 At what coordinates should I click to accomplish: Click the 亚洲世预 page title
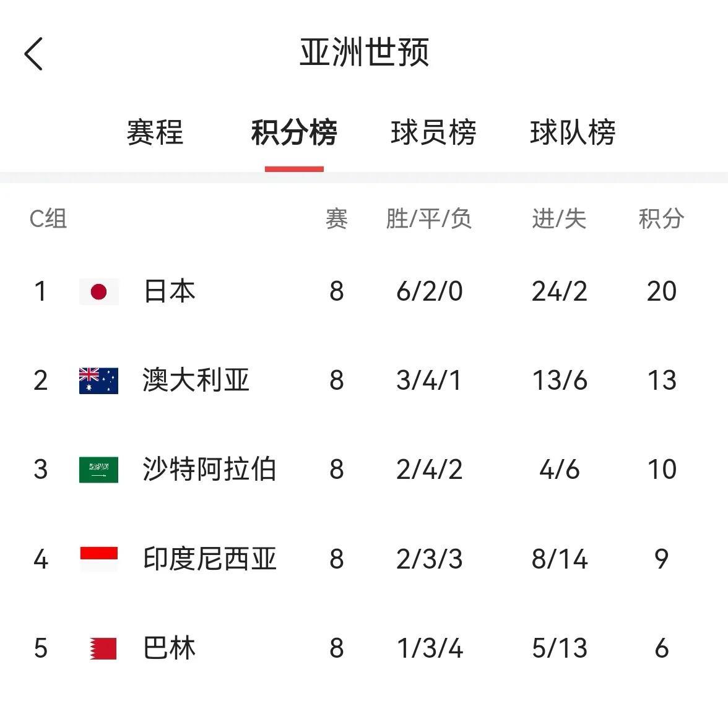click(x=364, y=53)
